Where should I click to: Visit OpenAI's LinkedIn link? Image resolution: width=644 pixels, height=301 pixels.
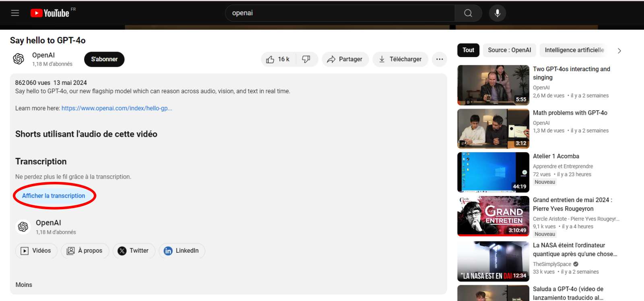pyautogui.click(x=182, y=251)
